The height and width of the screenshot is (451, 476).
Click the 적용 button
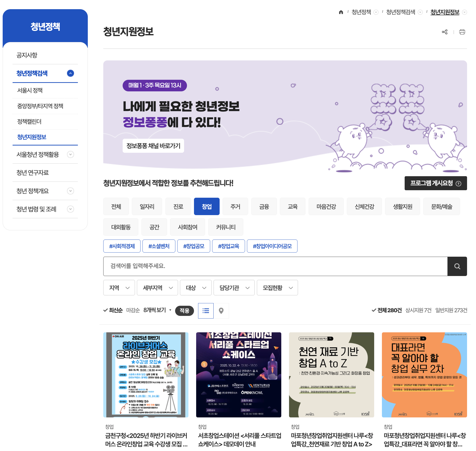185,311
